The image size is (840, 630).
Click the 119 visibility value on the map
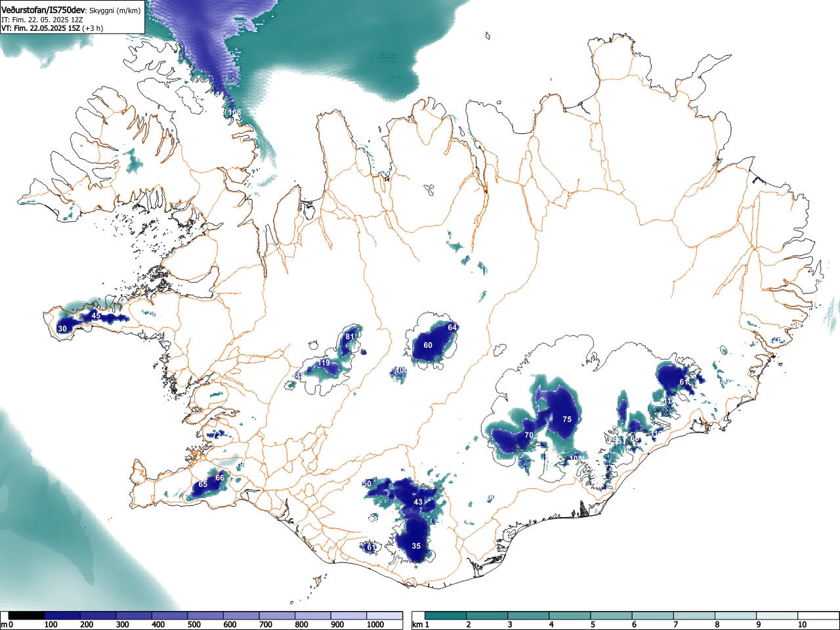pyautogui.click(x=324, y=363)
